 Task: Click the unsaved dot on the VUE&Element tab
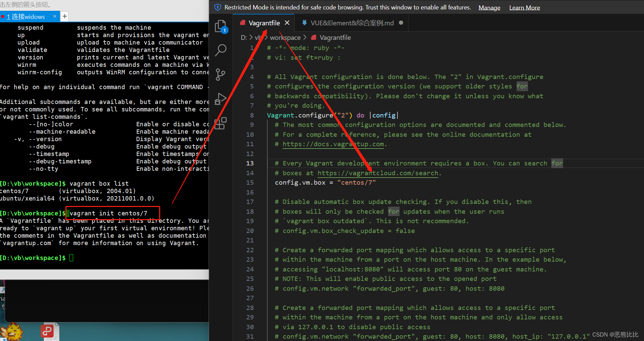coord(401,23)
